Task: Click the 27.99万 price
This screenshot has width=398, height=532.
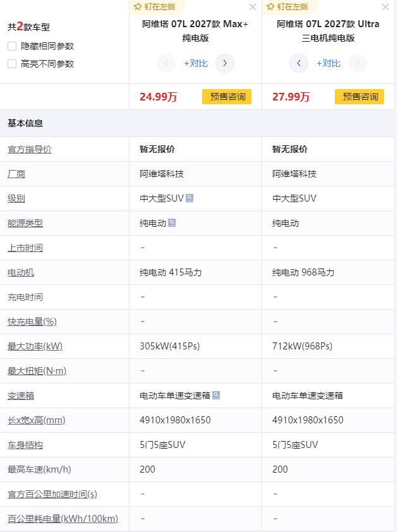Action: 291,97
